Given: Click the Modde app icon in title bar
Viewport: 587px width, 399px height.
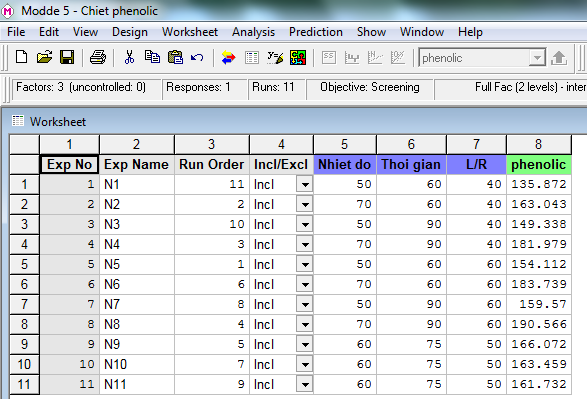Looking at the screenshot, I should pyautogui.click(x=7, y=11).
